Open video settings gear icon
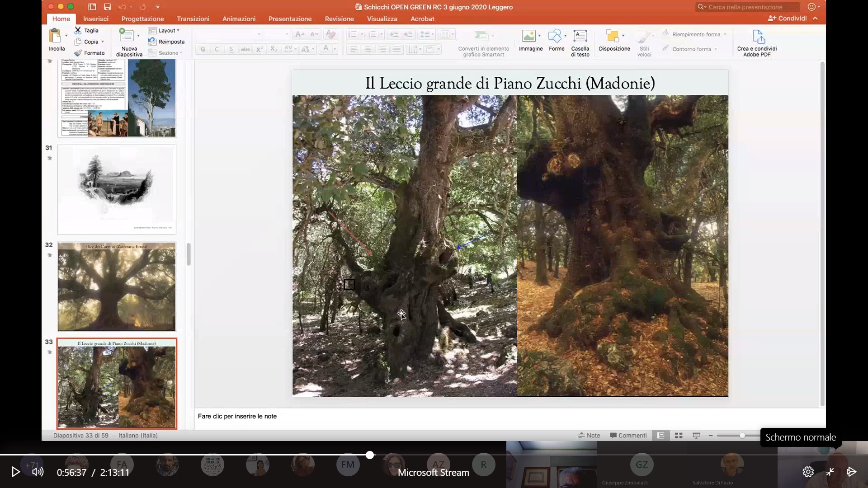The height and width of the screenshot is (488, 868). pyautogui.click(x=808, y=472)
